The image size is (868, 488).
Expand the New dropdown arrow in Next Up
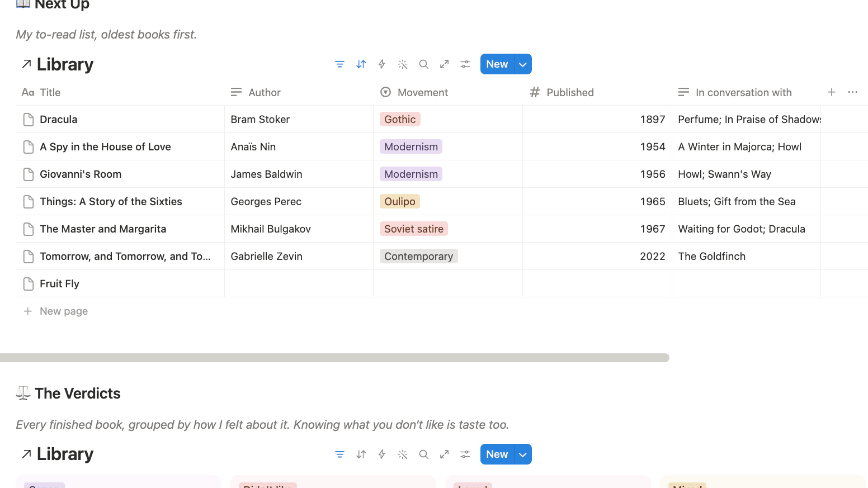click(x=523, y=64)
